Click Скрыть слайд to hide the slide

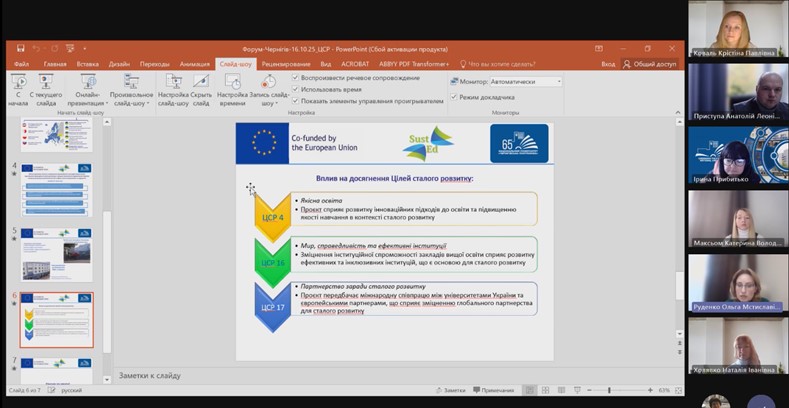tap(201, 89)
